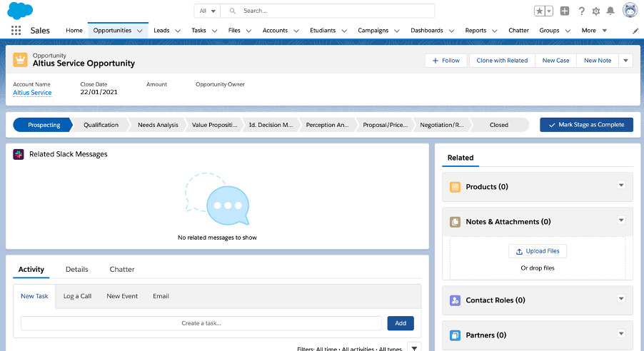
Task: Click the Opportunity crown icon
Action: 20,59
